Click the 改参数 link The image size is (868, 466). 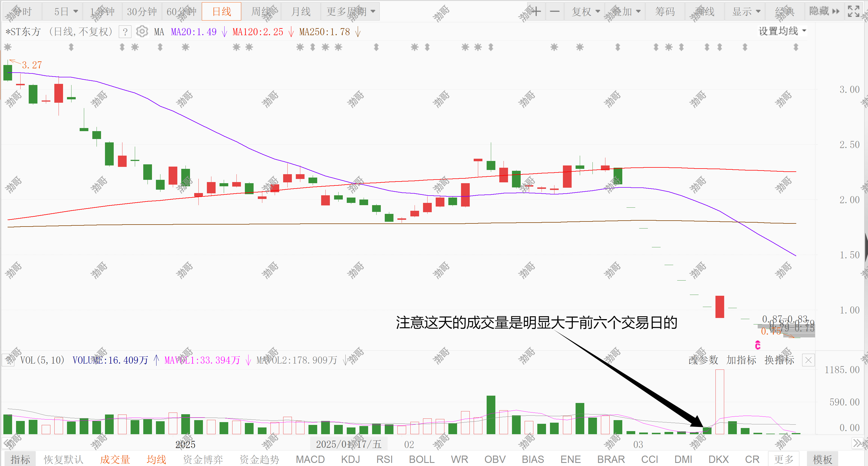point(703,360)
